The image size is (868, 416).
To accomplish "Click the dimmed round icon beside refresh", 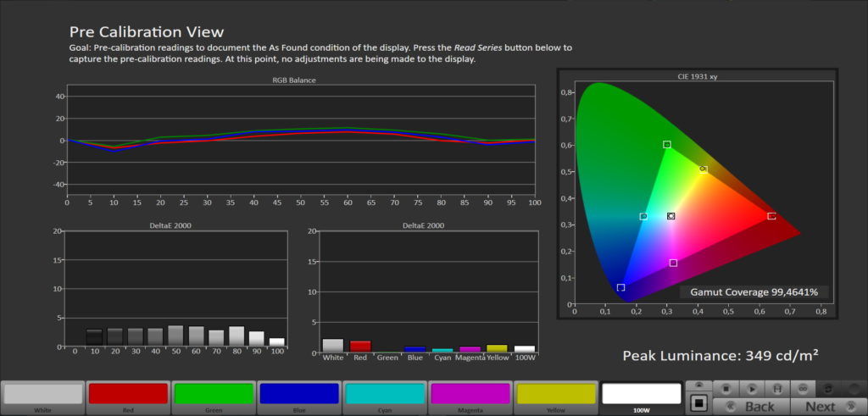I will coord(854,390).
